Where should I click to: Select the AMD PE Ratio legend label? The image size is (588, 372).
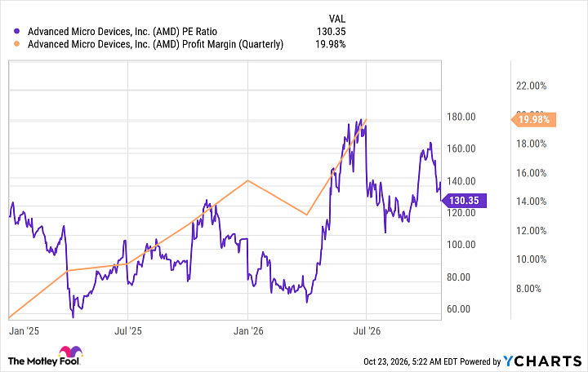coord(122,32)
